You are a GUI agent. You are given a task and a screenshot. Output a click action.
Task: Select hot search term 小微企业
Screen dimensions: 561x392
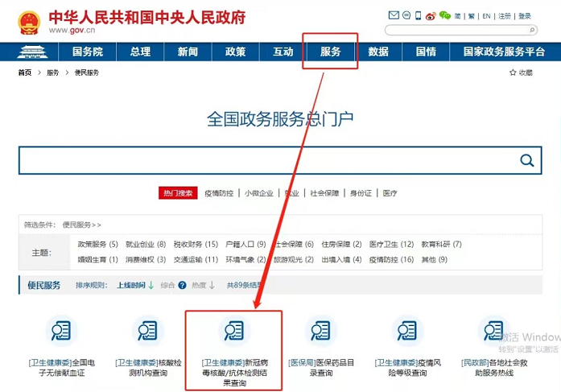258,193
